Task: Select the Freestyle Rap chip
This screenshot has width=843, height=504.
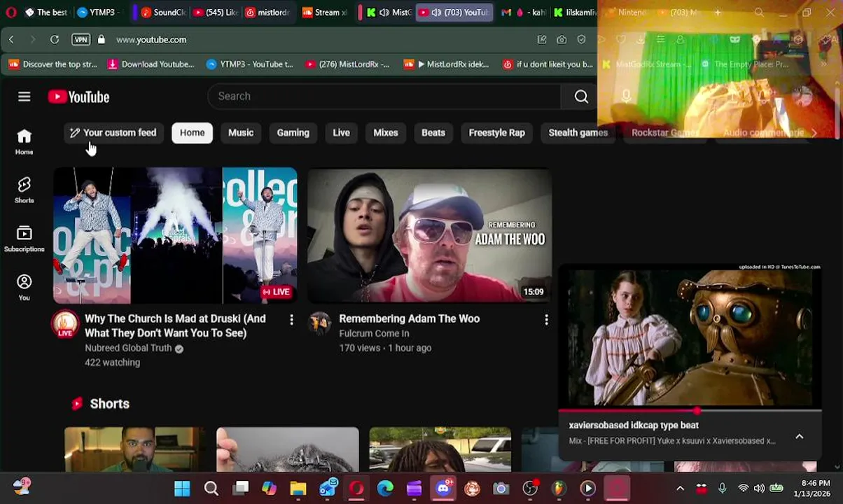Action: 496,132
